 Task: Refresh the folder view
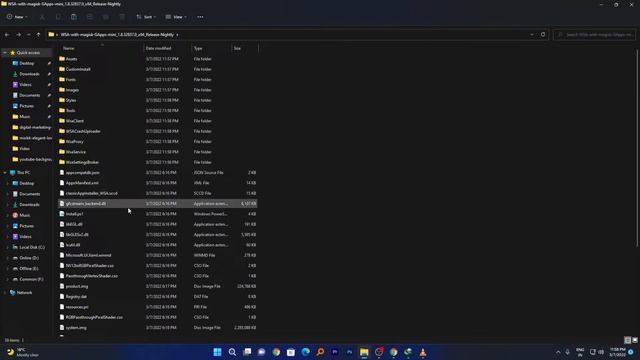point(543,35)
